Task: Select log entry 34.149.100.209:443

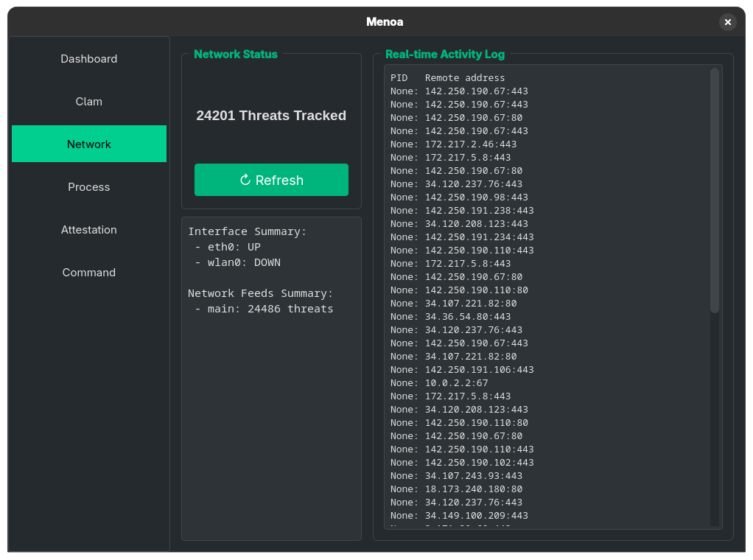Action: click(x=459, y=515)
